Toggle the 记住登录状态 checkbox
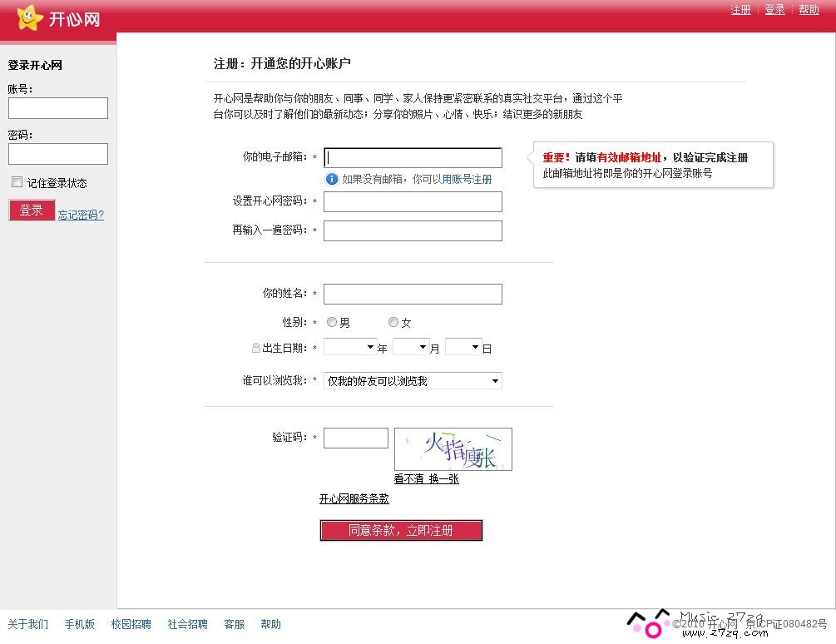 17,182
